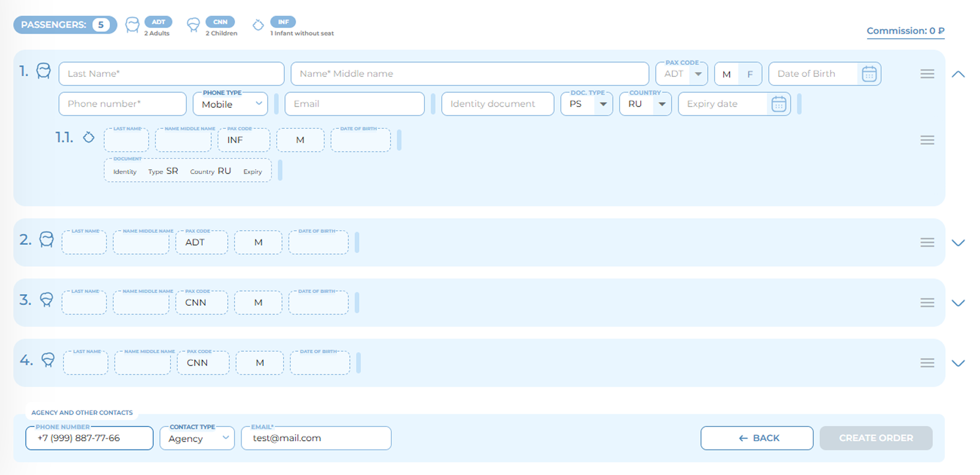Open the Commission link
The image size is (980, 475).
(905, 31)
